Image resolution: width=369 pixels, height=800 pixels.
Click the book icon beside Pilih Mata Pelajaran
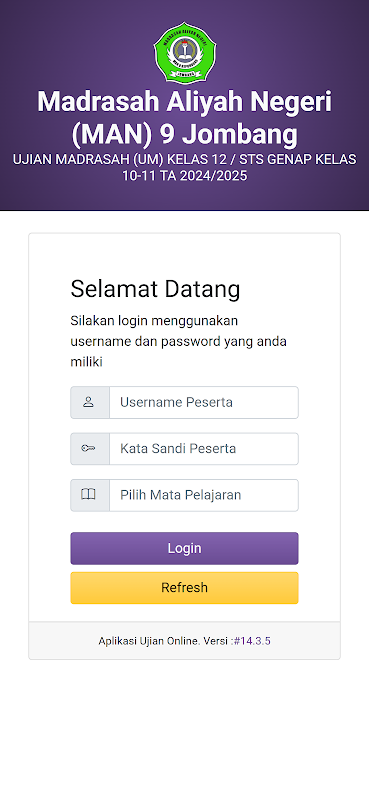[x=88, y=494]
